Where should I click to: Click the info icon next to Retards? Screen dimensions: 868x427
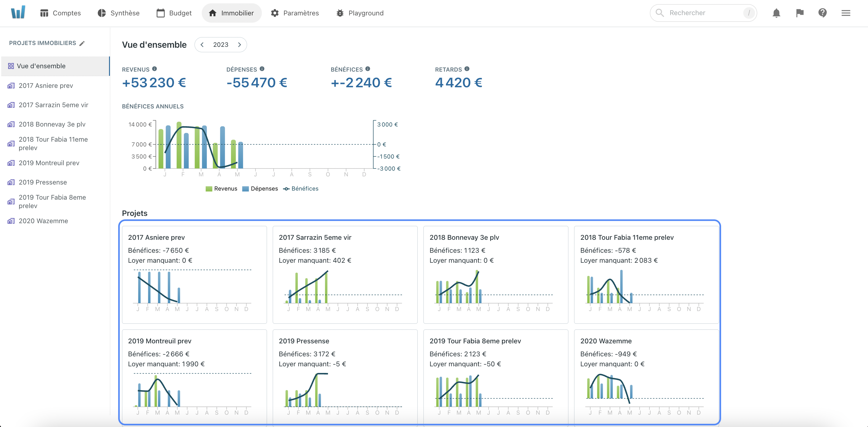click(x=467, y=69)
